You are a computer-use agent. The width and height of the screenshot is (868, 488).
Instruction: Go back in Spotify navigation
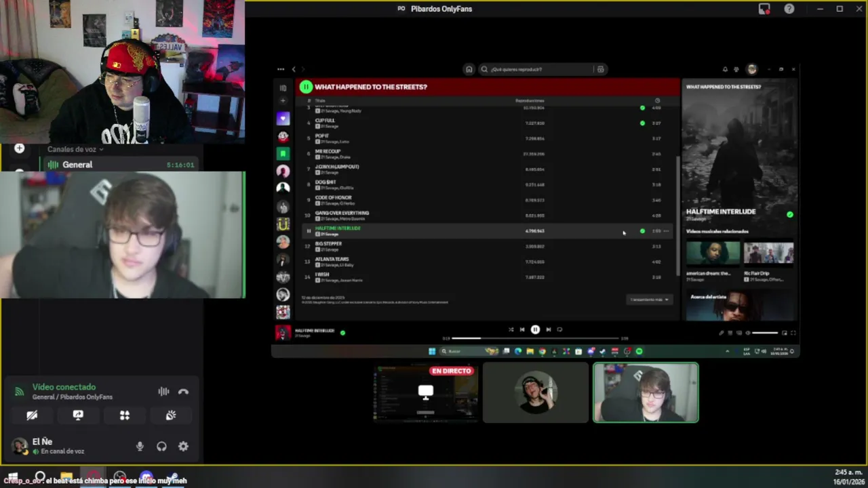(x=294, y=69)
